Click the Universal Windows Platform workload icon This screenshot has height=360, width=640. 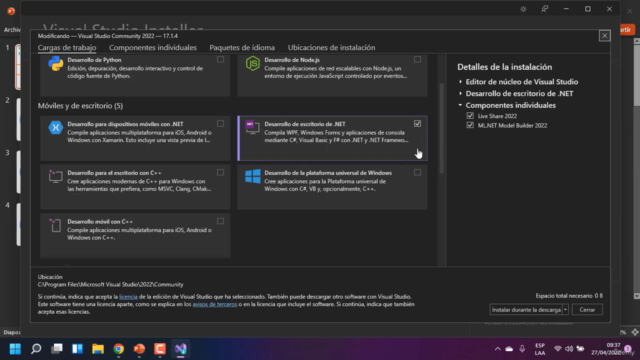coord(253,176)
